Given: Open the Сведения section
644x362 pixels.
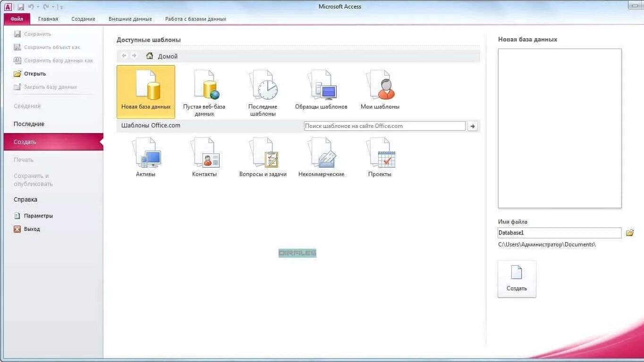Looking at the screenshot, I should [x=27, y=106].
